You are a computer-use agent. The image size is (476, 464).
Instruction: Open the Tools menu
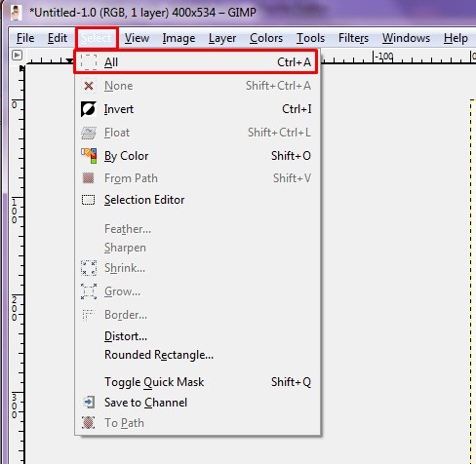click(310, 38)
